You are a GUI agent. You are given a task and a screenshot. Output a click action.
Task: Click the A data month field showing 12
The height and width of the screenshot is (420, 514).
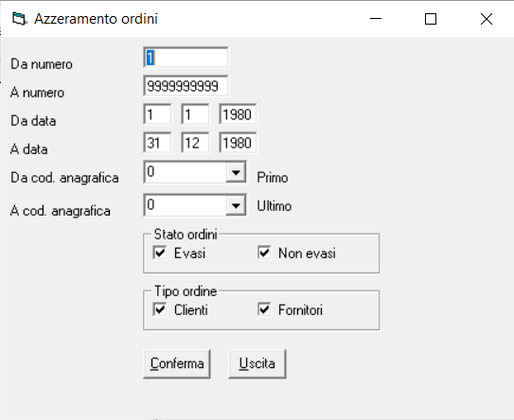point(195,143)
